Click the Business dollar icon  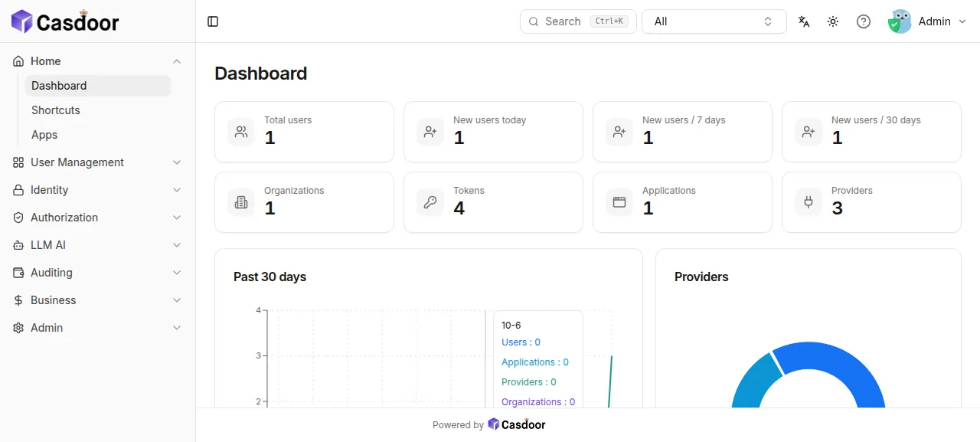pyautogui.click(x=18, y=300)
